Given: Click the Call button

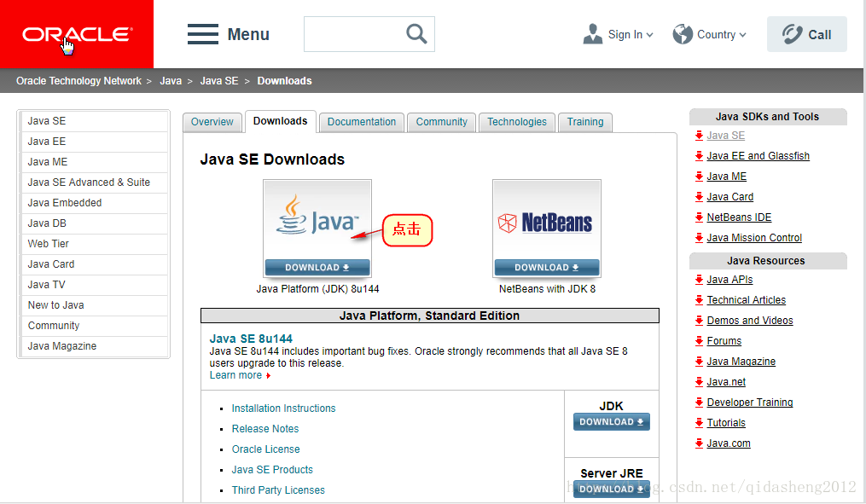Looking at the screenshot, I should click(807, 34).
